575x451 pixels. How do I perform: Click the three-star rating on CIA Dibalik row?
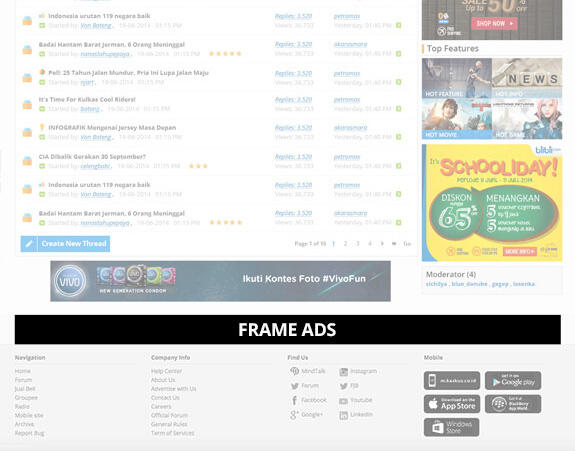[198, 166]
